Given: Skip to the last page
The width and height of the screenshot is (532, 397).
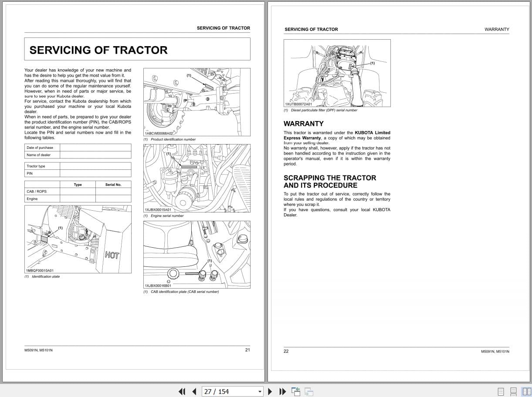Looking at the screenshot, I should (282, 391).
